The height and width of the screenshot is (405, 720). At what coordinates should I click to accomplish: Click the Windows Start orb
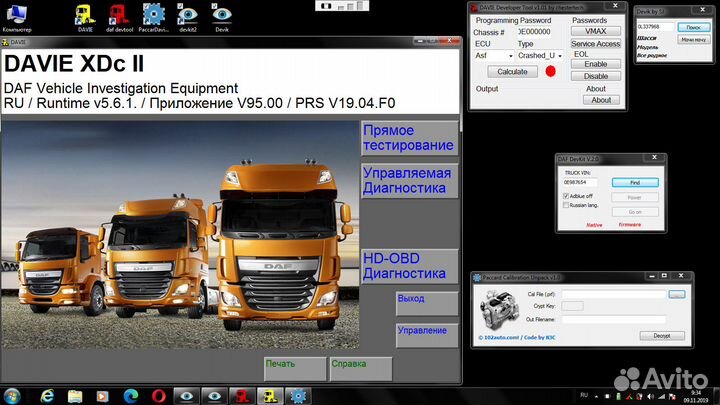coord(12,396)
